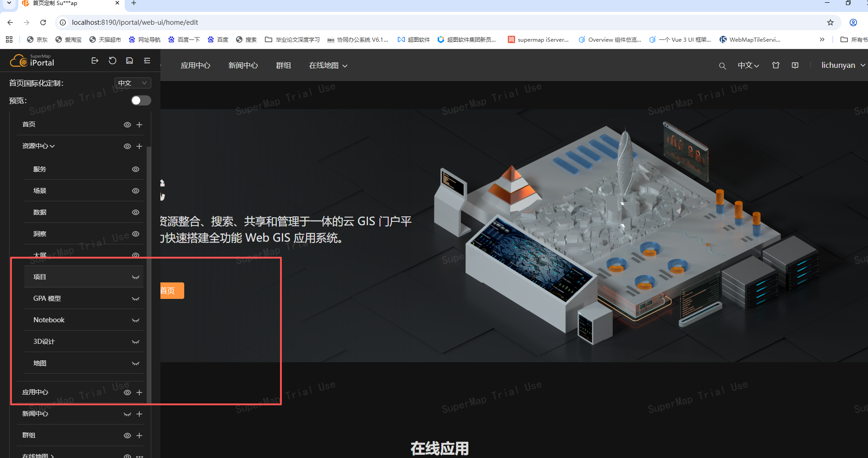Image resolution: width=868 pixels, height=458 pixels.
Task: Toggle visibility of the 群组 sidebar item
Action: coord(127,436)
